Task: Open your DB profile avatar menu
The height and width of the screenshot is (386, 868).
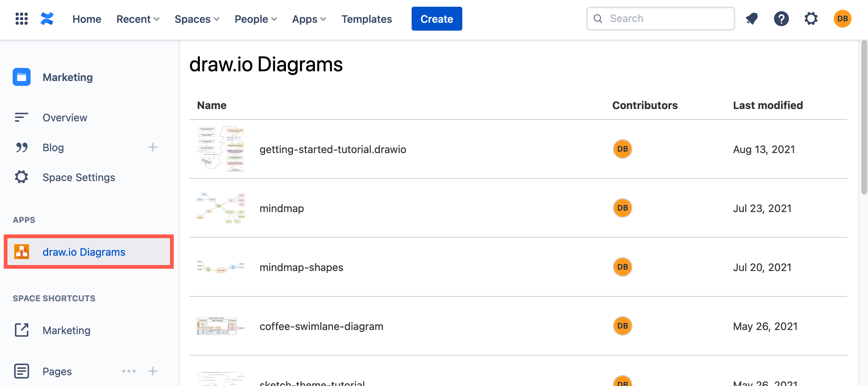Action: (x=842, y=19)
